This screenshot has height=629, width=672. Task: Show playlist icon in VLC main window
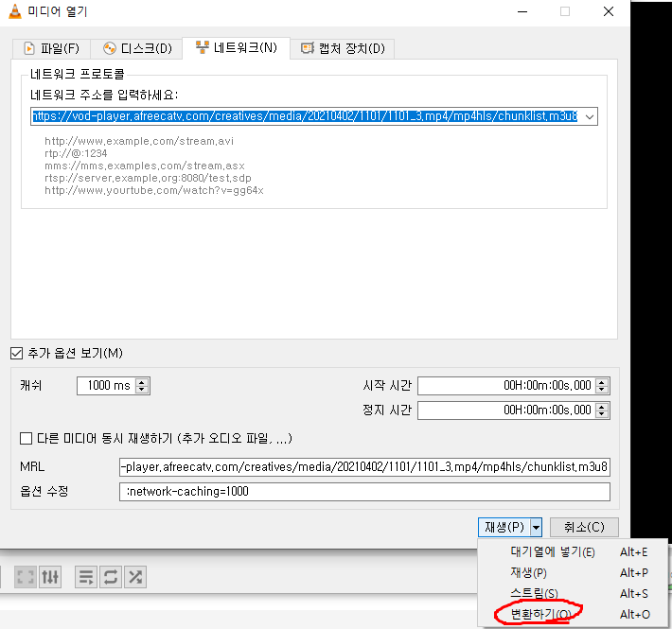(x=86, y=577)
